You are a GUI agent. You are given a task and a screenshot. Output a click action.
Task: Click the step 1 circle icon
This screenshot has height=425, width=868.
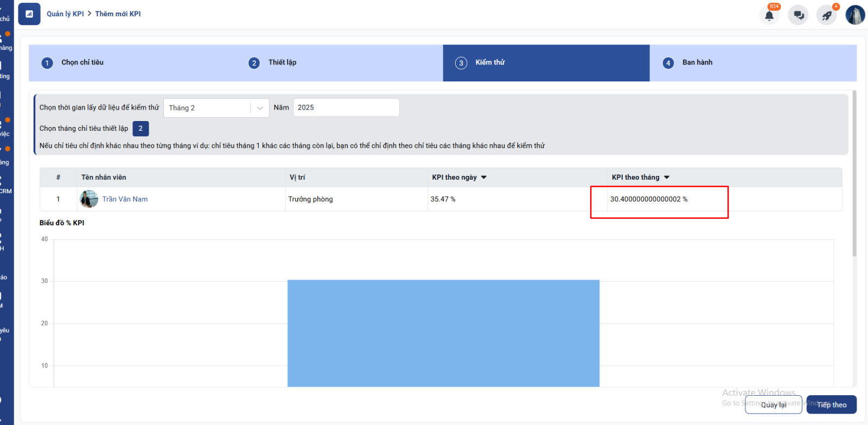(x=47, y=63)
